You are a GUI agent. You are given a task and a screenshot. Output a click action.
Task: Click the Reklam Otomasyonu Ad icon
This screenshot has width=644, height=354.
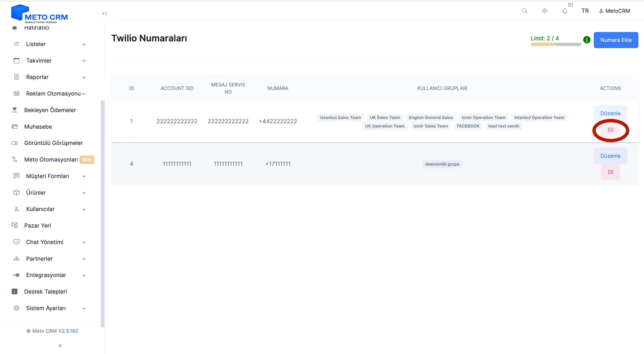[17, 94]
